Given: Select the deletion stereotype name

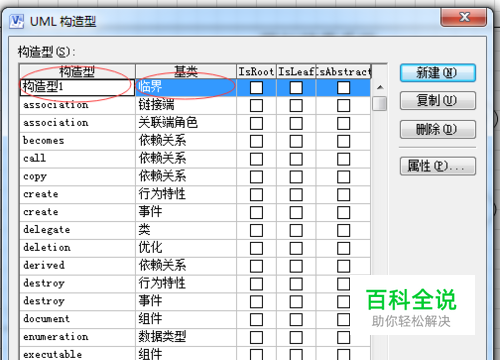Looking at the screenshot, I should [47, 247].
